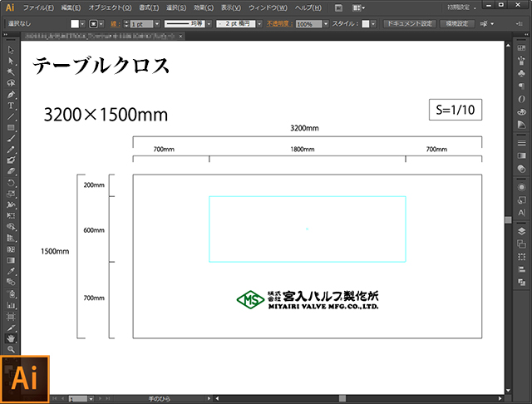Open the 選択(S) menu
The width and height of the screenshot is (532, 404).
click(176, 7)
